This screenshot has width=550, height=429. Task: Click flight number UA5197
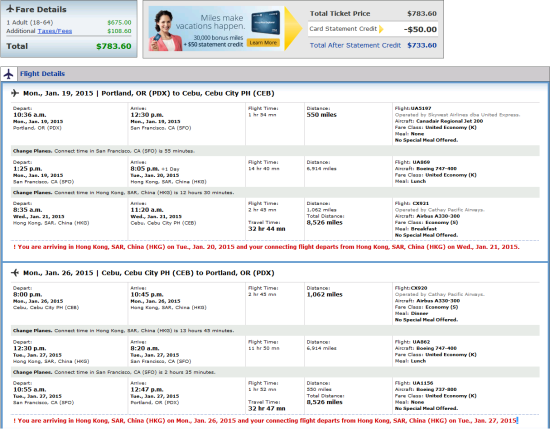point(420,108)
